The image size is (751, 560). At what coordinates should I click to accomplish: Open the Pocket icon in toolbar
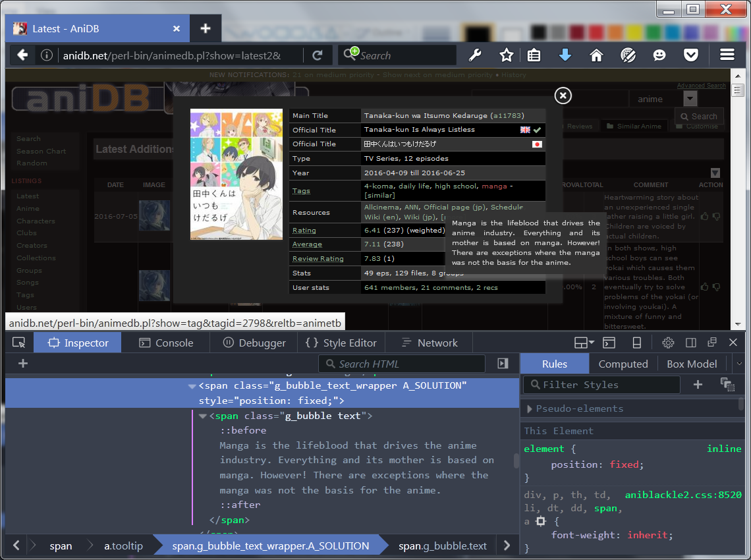[x=690, y=55]
